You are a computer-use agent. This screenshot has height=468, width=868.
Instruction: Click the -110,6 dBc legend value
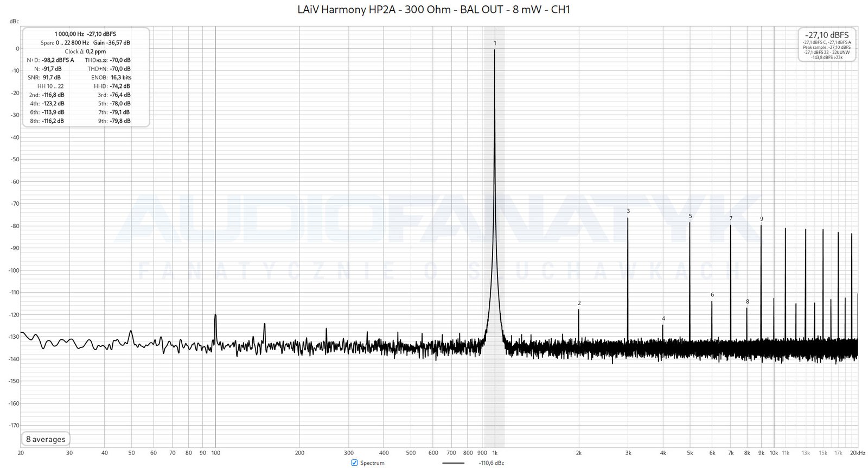[491, 463]
